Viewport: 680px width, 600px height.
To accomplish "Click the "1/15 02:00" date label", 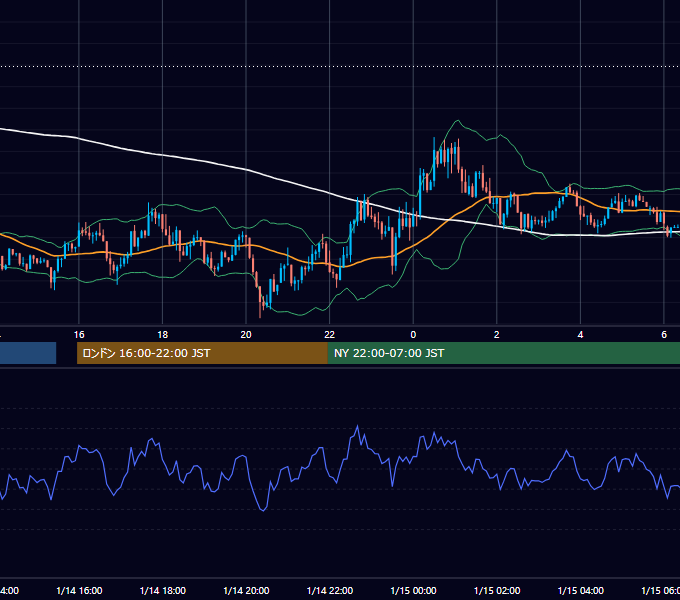I will pyautogui.click(x=497, y=590).
